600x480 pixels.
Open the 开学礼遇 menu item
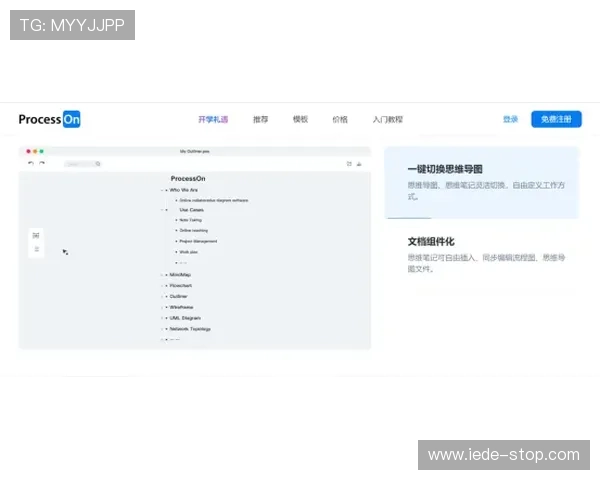(x=213, y=119)
